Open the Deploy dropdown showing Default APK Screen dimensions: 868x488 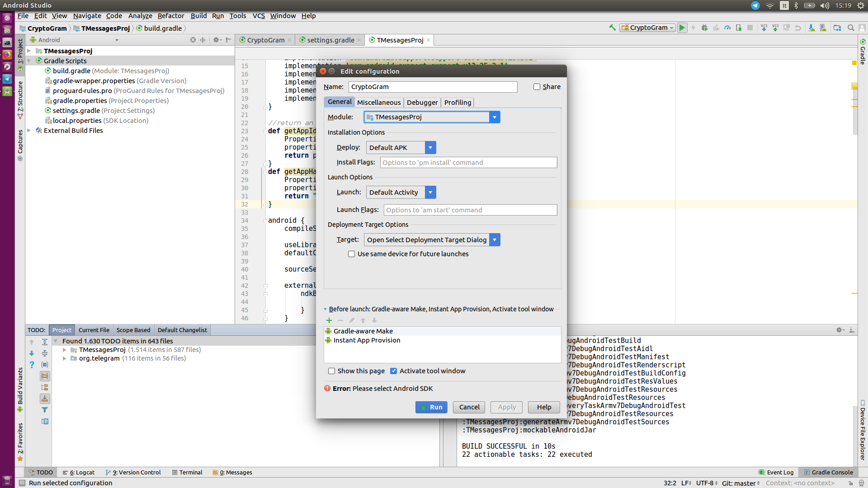[x=430, y=147]
